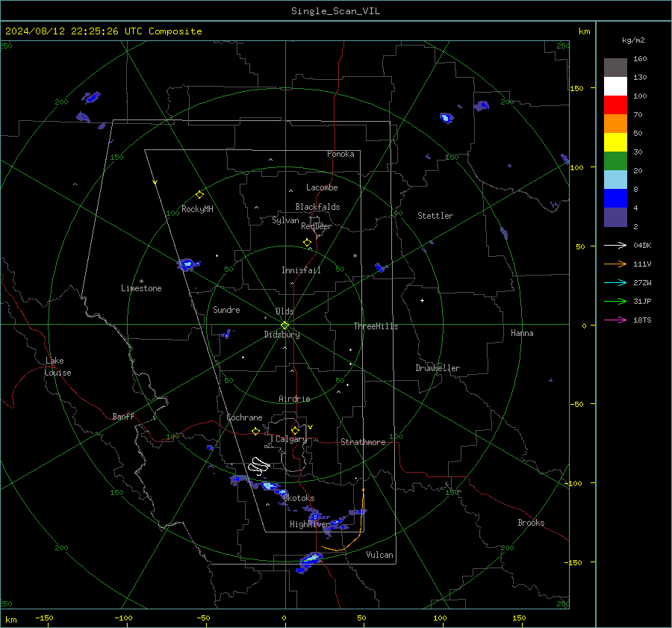The width and height of the screenshot is (672, 628).
Task: Click the kg/m2 legend unit label
Action: 633,40
